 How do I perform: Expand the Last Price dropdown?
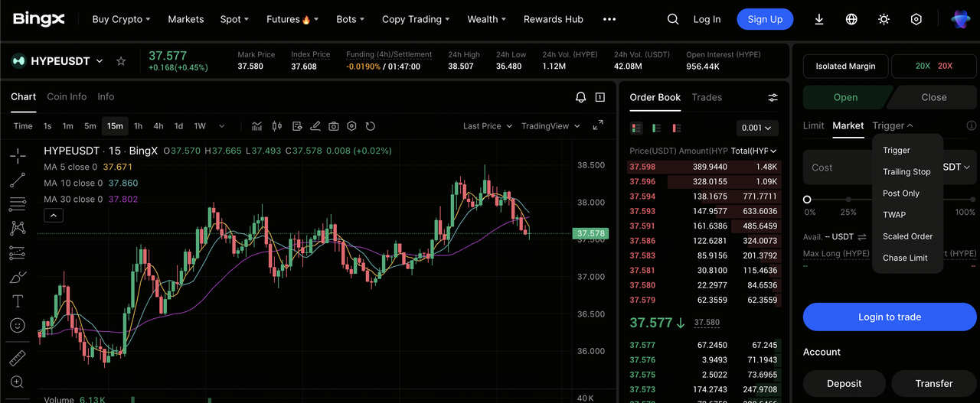pyautogui.click(x=487, y=126)
